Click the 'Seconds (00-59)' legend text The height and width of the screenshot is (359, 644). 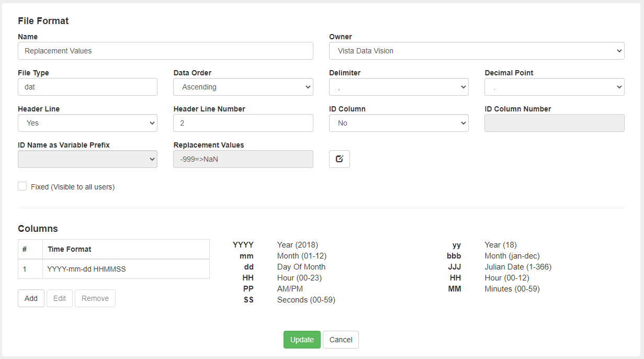point(306,300)
